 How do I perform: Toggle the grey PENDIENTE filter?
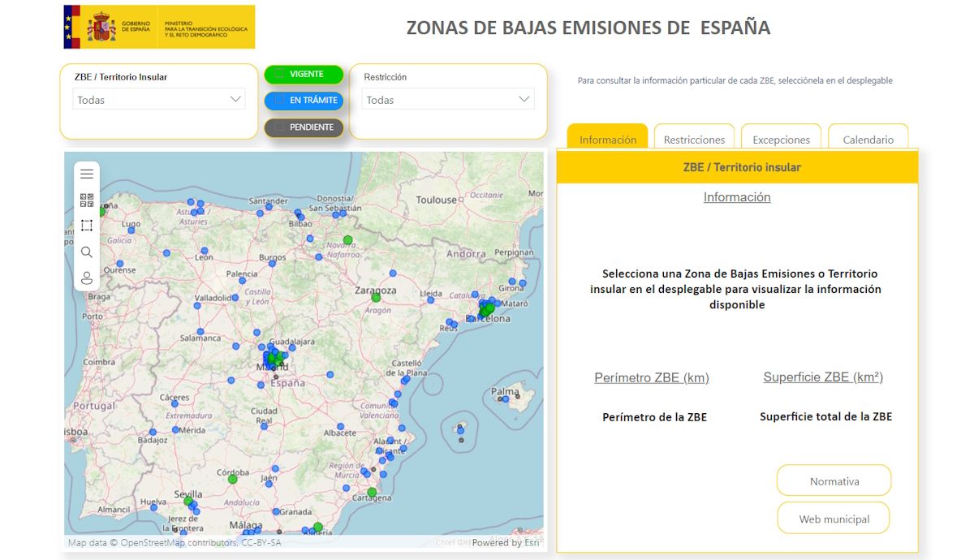click(304, 127)
